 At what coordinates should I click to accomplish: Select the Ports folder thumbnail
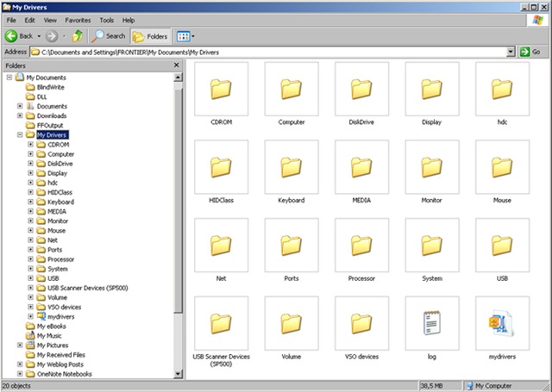[x=292, y=245]
